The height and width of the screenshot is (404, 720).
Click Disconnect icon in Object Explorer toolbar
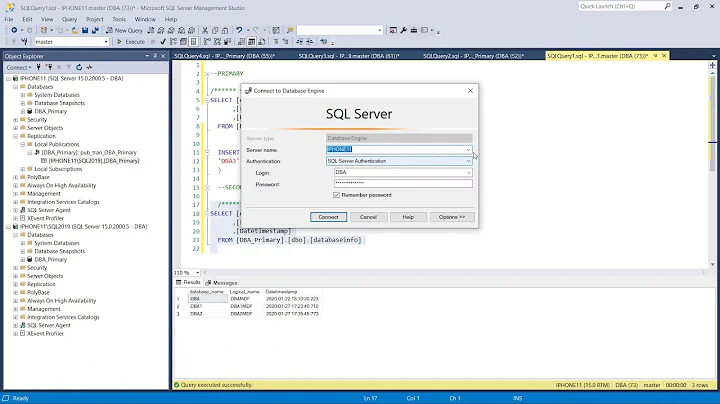tap(49, 67)
